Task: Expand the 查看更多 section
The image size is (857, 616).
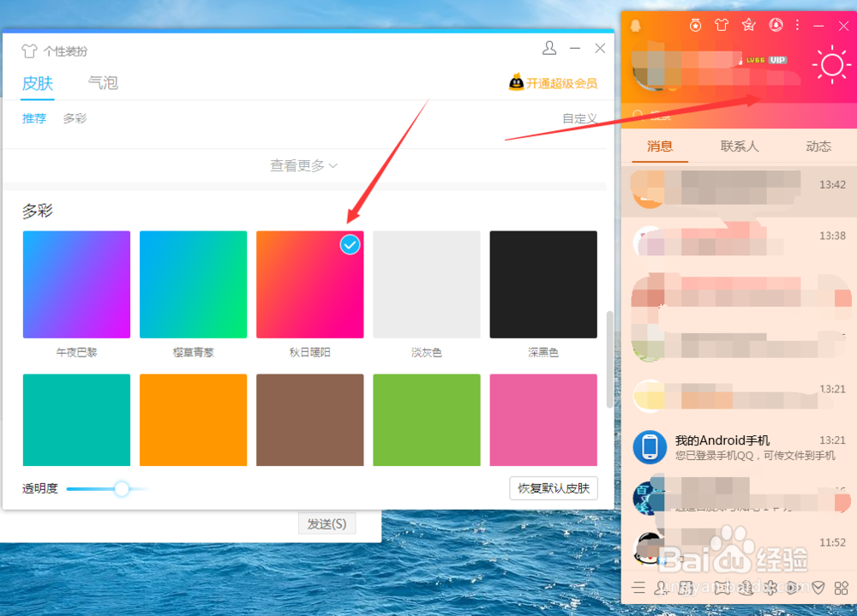Action: point(303,165)
